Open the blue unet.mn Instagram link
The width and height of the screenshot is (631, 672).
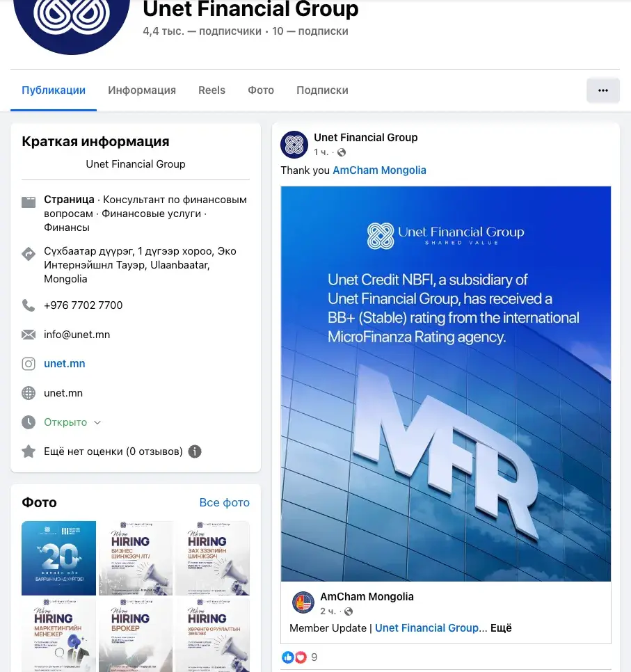tap(64, 364)
